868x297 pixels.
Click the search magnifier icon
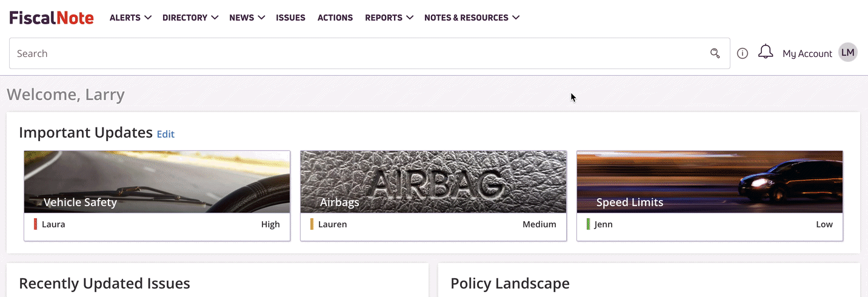715,53
